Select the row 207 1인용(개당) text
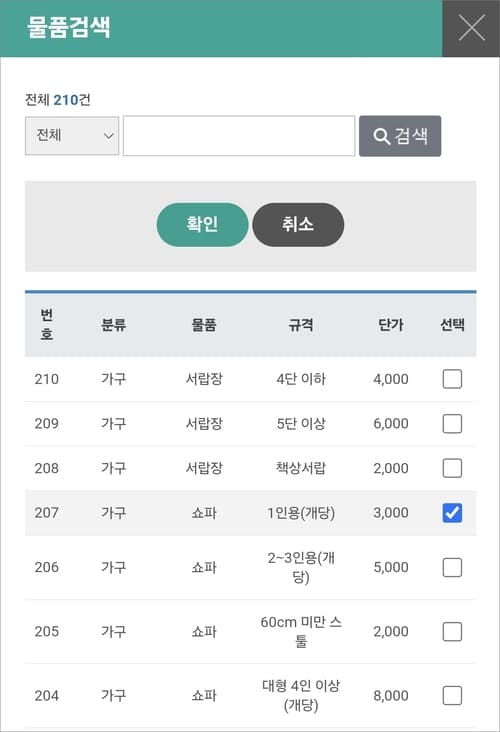 (x=301, y=513)
